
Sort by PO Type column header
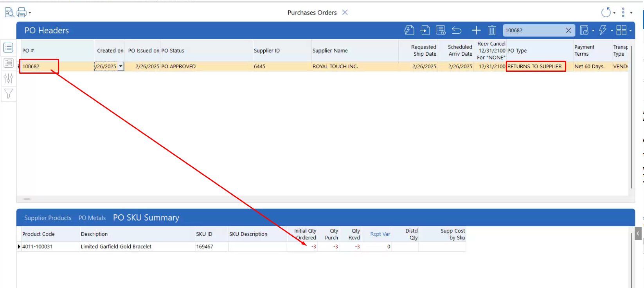coord(540,51)
